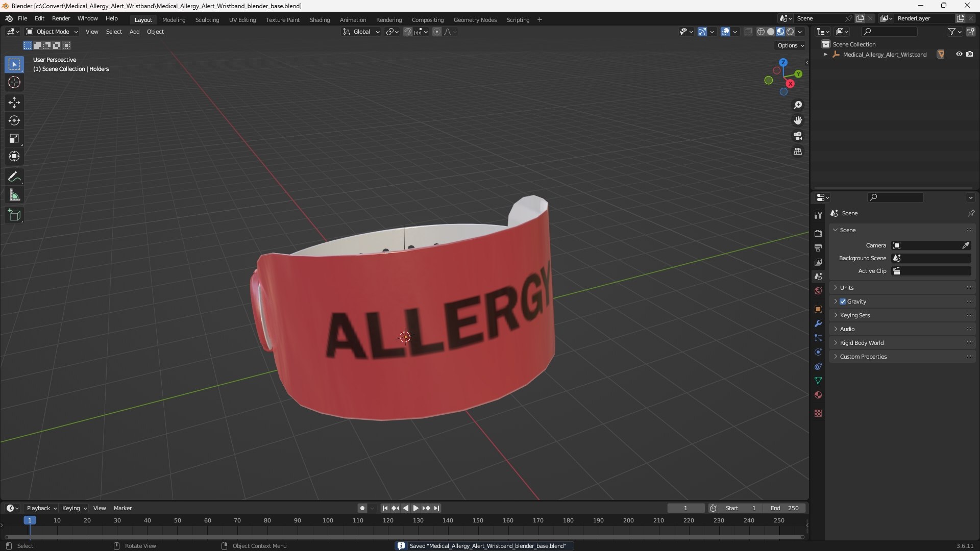Screen dimensions: 980x551
Task: Switch to Wireframe viewport shading
Action: [761, 32]
